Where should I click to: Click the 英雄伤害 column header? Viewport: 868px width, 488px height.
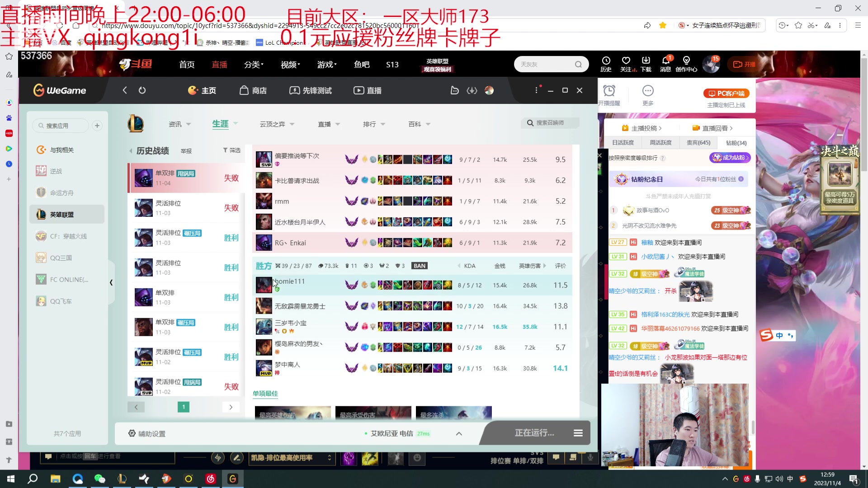(530, 266)
